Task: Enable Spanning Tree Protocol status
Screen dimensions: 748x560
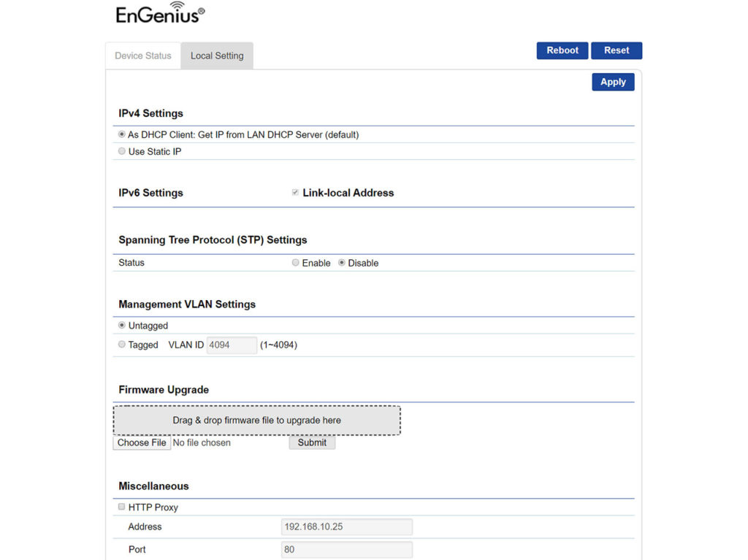Action: [295, 262]
